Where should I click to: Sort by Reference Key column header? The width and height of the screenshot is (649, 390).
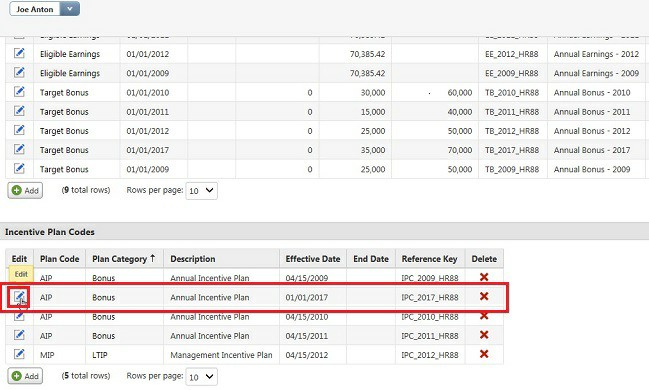(430, 259)
